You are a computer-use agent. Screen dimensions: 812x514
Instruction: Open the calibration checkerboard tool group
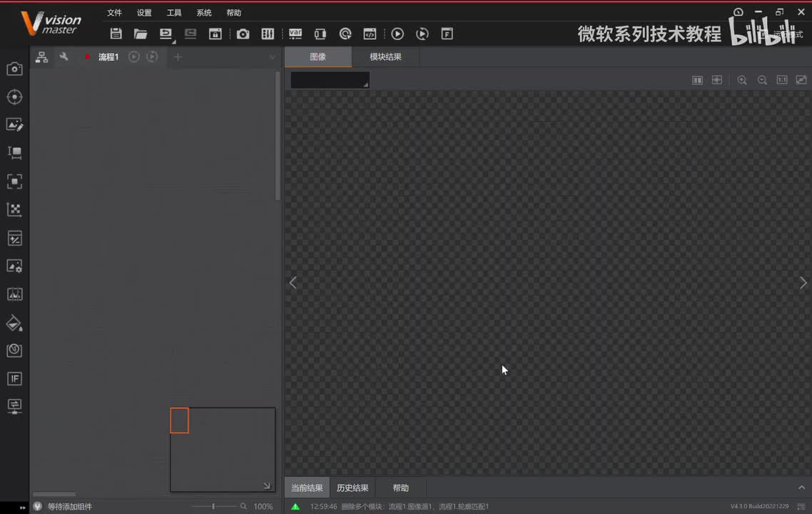[14, 209]
